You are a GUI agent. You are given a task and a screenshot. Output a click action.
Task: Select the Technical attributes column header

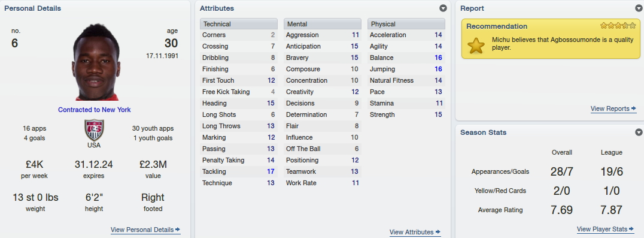(239, 24)
